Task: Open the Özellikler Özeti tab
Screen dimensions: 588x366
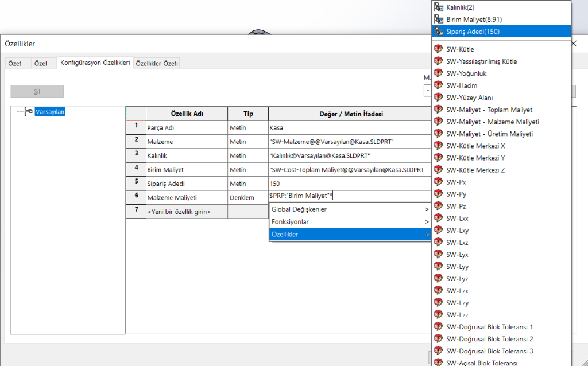Action: (157, 63)
